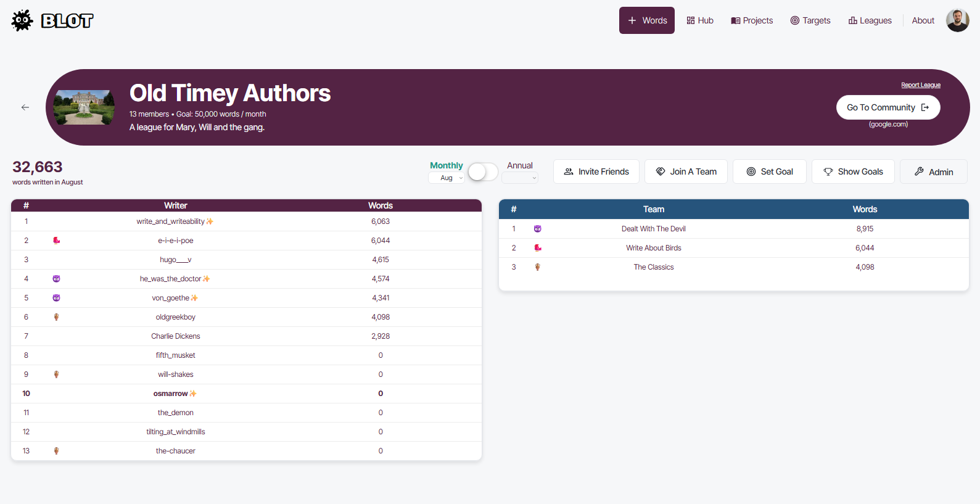Open the Annual year dropdown
This screenshot has width=980, height=504.
(x=520, y=178)
